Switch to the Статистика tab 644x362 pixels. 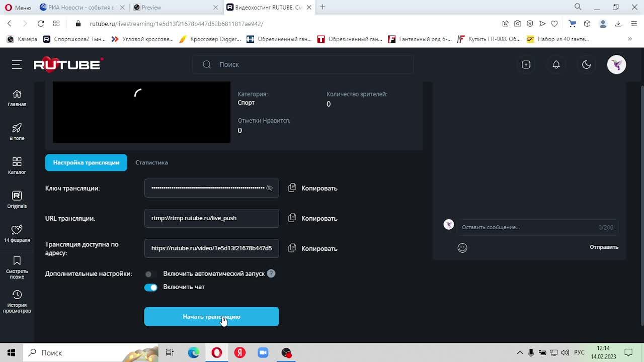151,162
